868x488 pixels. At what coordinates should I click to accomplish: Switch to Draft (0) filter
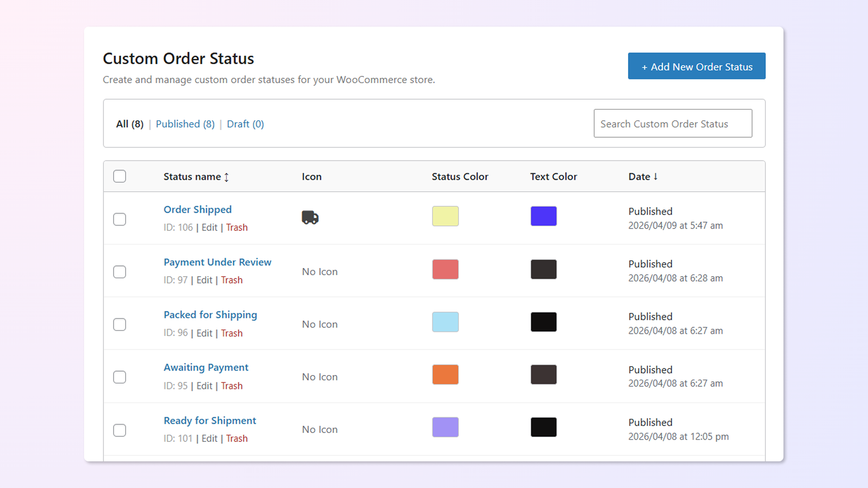pyautogui.click(x=245, y=124)
